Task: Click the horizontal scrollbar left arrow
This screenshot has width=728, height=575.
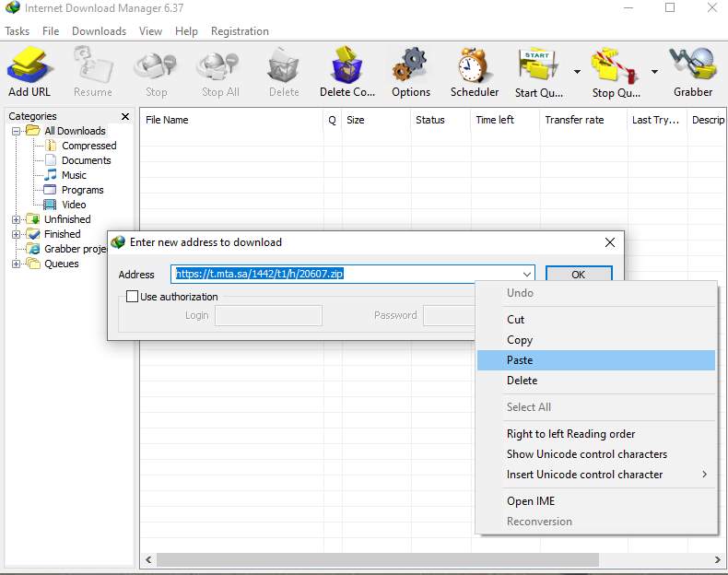Action: [148, 560]
